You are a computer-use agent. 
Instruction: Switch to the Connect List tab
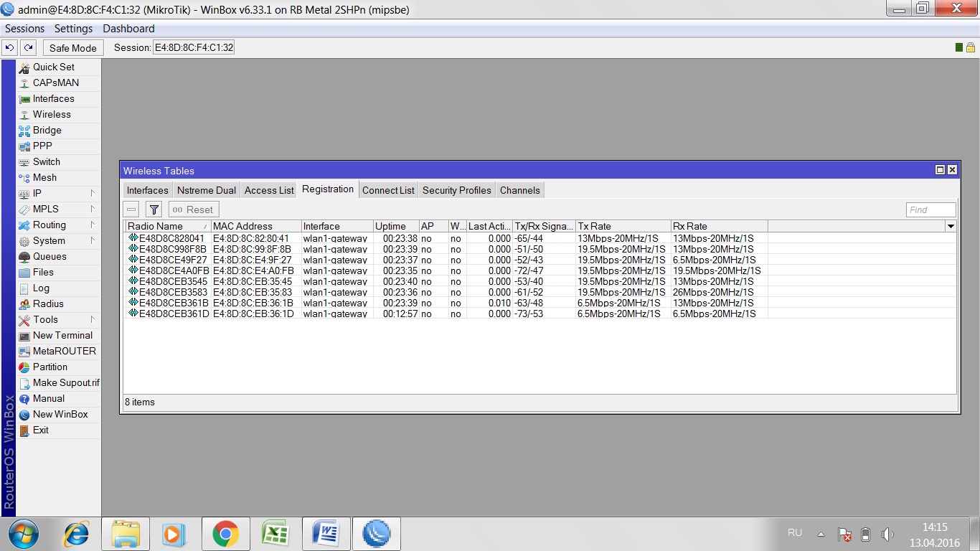(x=388, y=190)
